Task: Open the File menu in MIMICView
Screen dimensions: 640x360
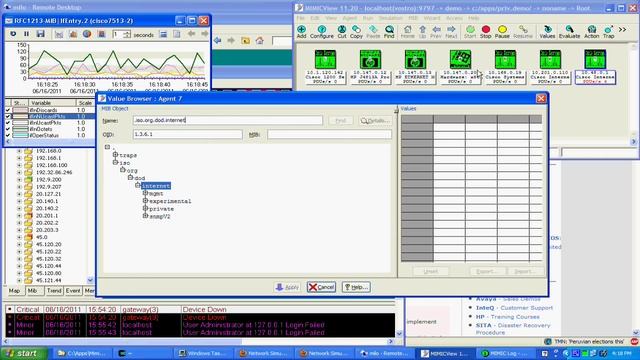Action: pos(300,18)
